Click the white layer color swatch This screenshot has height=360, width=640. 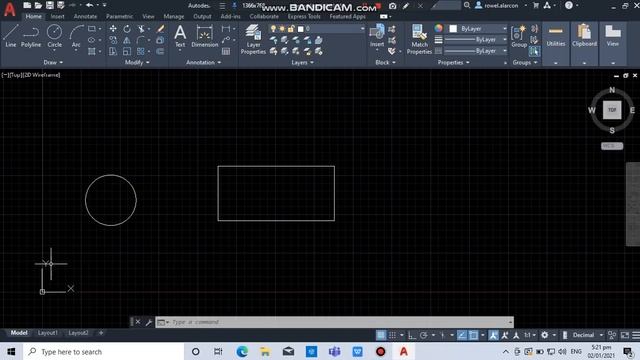(x=301, y=29)
